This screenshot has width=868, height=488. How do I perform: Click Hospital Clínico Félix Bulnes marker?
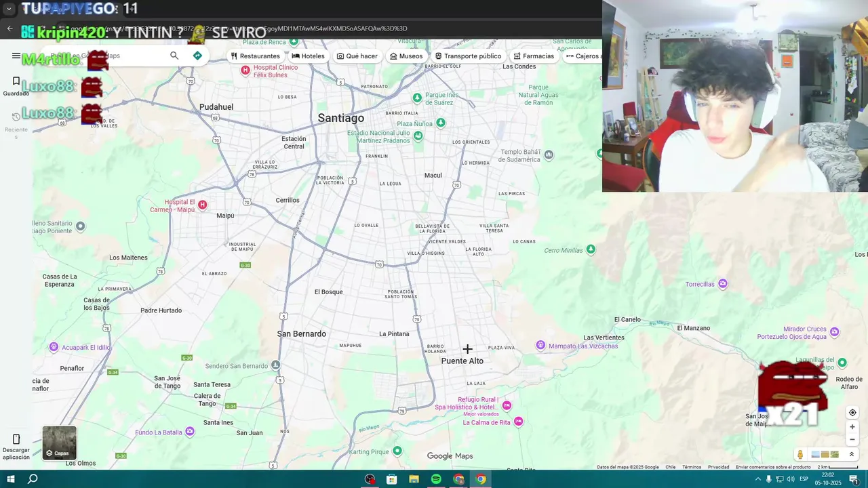pyautogui.click(x=245, y=70)
